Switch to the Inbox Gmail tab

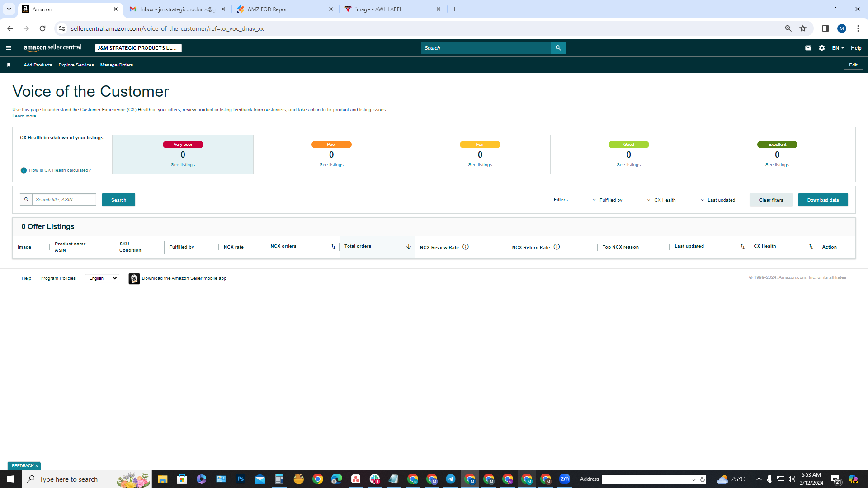point(177,9)
